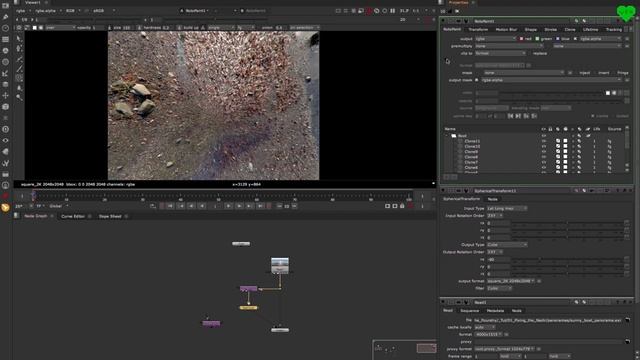Open the output format square_2K dropdown
This screenshot has height=360, width=640.
510,281
